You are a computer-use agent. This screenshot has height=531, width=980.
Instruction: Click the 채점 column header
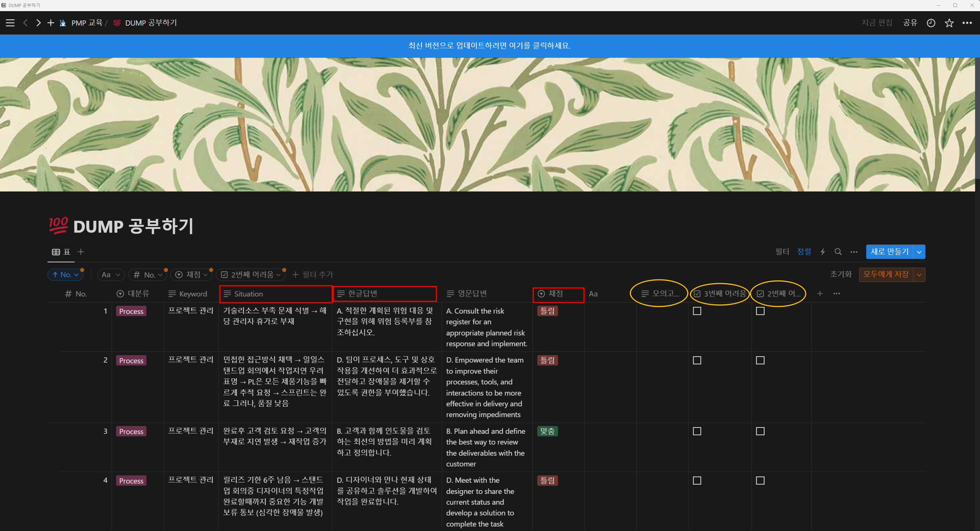coord(558,294)
